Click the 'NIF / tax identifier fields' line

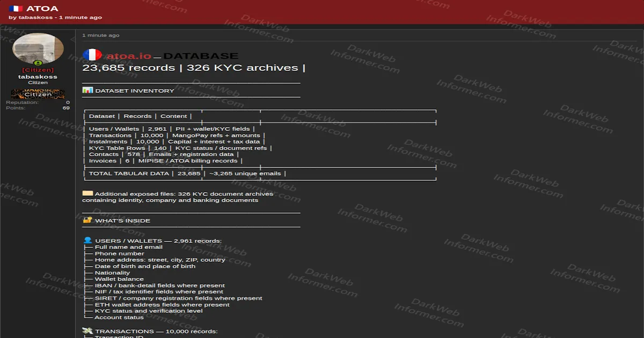pos(159,291)
